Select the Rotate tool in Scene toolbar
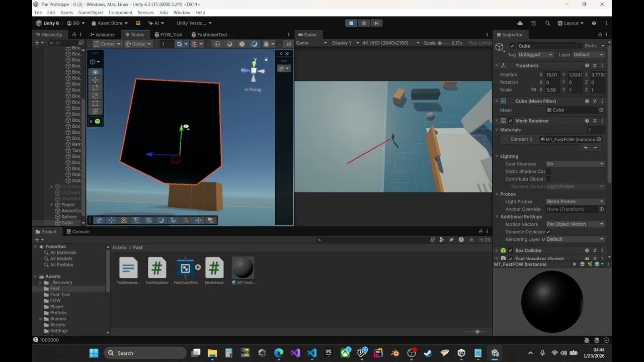Screen dimensions: 644x362 pos(95,87)
